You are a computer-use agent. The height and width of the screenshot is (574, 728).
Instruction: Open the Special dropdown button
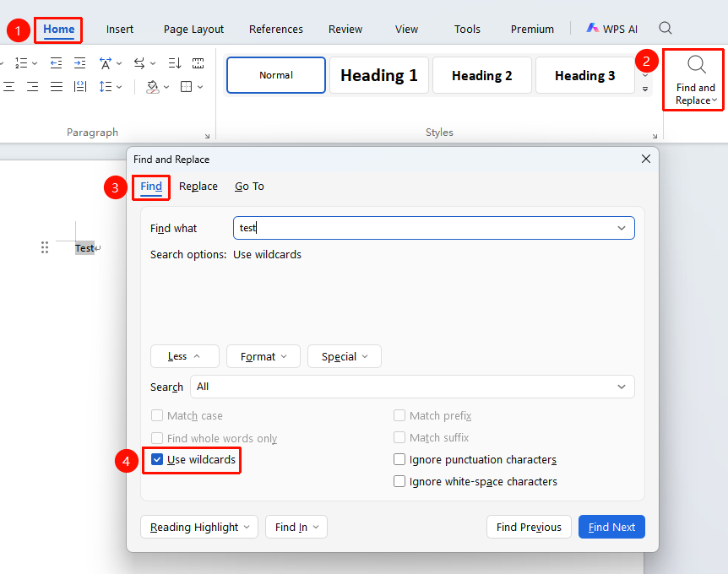click(345, 356)
